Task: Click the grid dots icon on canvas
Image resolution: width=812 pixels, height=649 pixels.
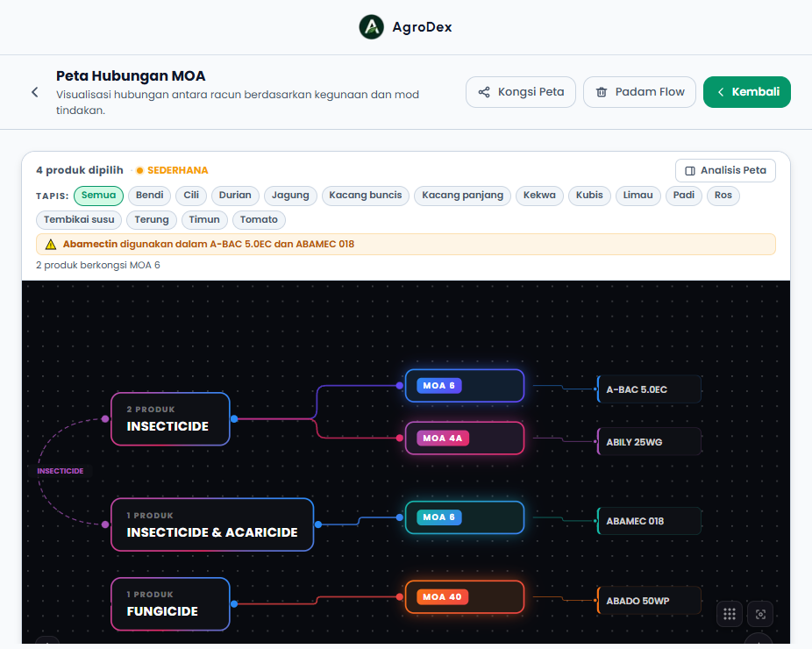Action: (730, 614)
